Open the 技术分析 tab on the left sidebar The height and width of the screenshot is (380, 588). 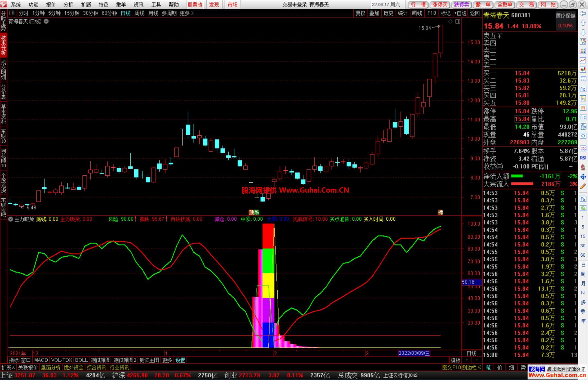pos(3,45)
